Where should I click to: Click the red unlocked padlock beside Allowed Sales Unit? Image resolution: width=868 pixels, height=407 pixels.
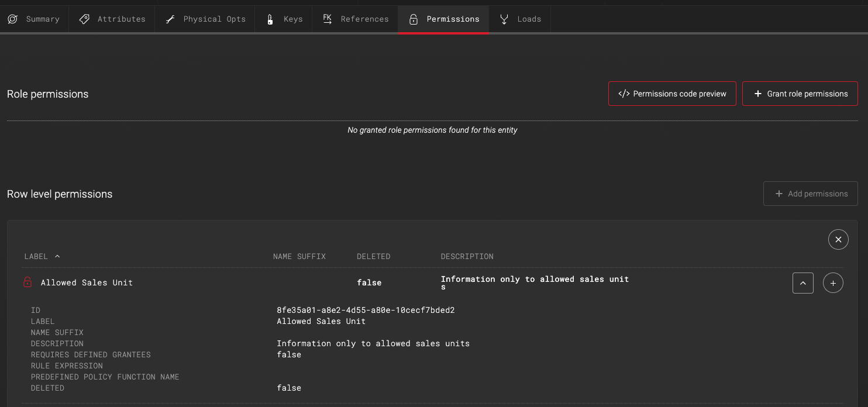[27, 282]
